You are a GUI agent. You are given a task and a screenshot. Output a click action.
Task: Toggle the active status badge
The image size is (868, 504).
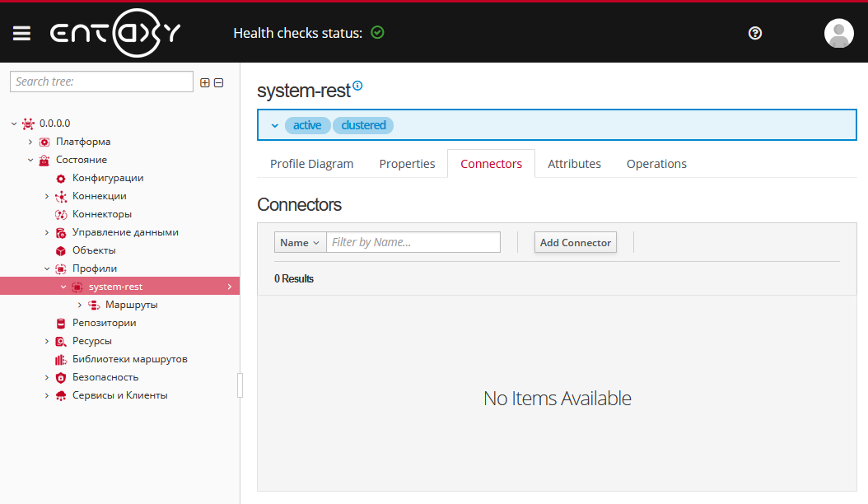pos(307,124)
